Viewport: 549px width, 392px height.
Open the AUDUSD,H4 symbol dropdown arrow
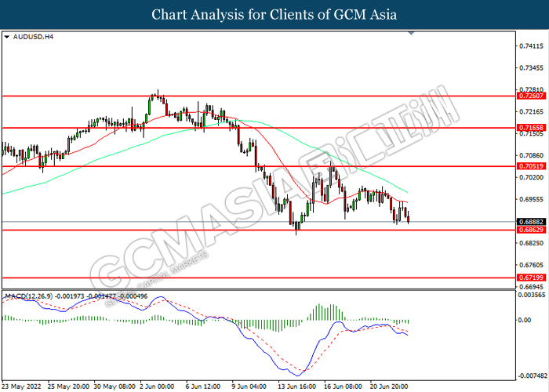tap(6, 37)
